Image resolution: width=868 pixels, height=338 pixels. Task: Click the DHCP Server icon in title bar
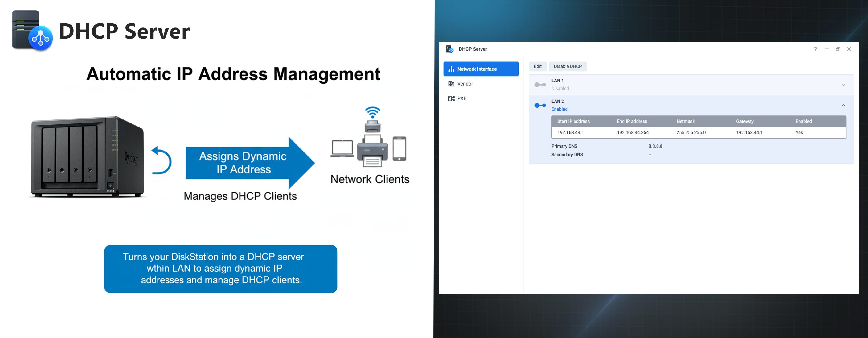(449, 49)
